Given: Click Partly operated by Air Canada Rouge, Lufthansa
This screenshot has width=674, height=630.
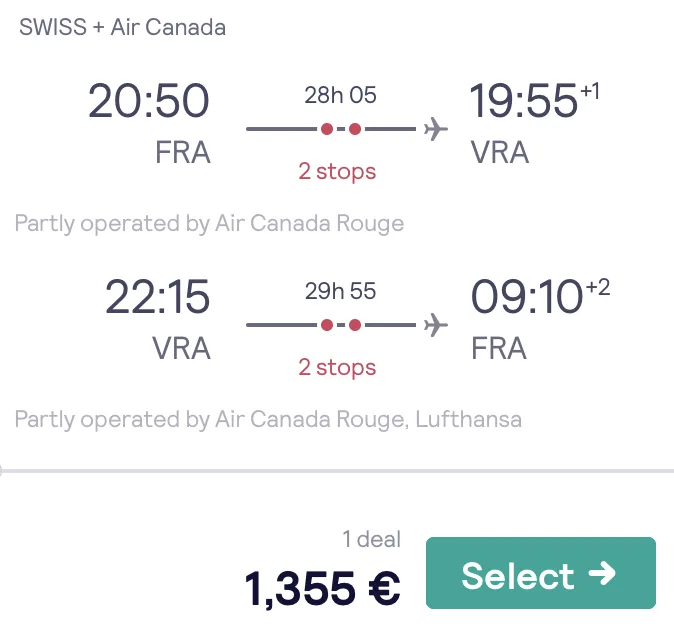Looking at the screenshot, I should [268, 419].
